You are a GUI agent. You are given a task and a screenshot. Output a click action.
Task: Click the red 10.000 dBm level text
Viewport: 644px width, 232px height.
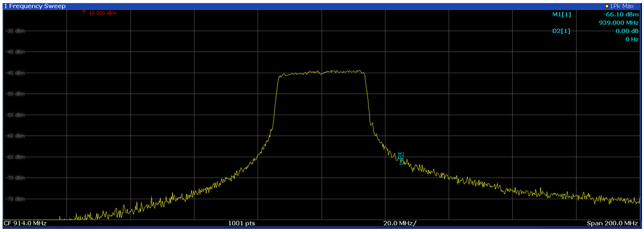tap(102, 13)
